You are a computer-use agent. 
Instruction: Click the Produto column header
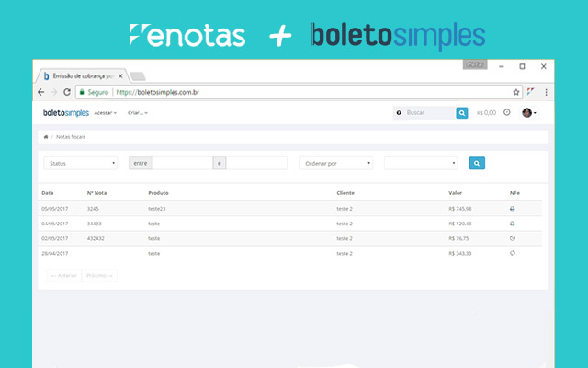[x=158, y=193]
